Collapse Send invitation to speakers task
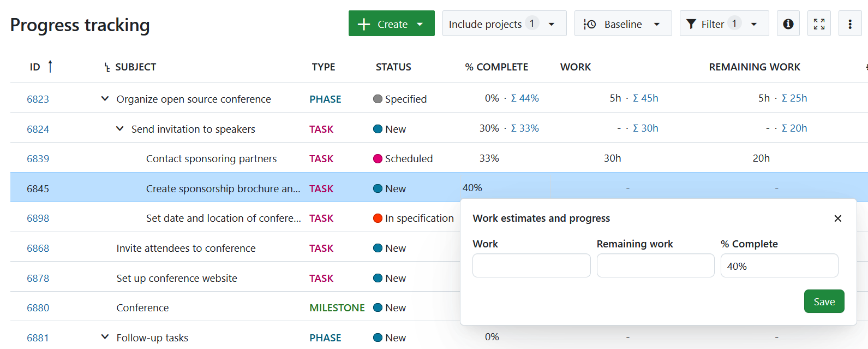Image resolution: width=868 pixels, height=349 pixels. point(119,129)
